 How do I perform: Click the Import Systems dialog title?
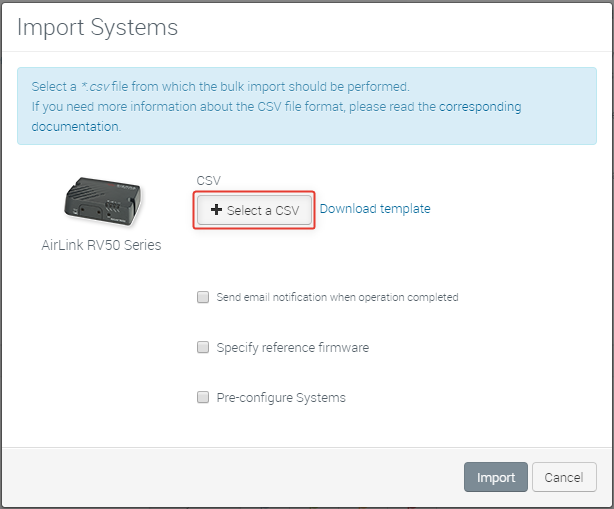click(97, 27)
